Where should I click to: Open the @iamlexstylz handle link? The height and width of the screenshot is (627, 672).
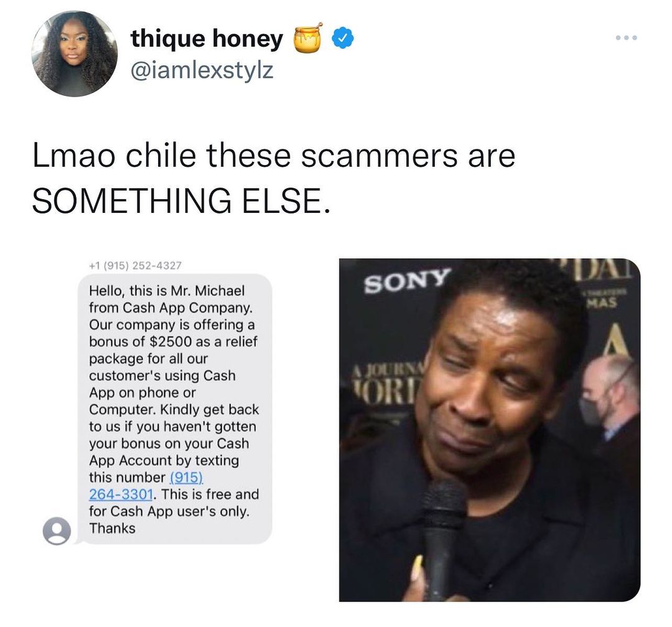pyautogui.click(x=202, y=70)
